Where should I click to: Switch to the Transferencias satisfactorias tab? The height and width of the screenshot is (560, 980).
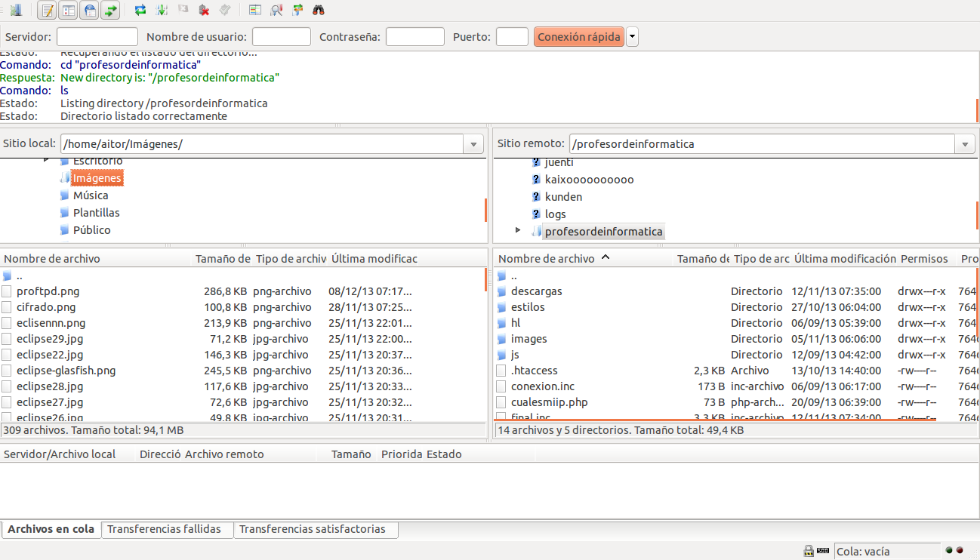(312, 529)
